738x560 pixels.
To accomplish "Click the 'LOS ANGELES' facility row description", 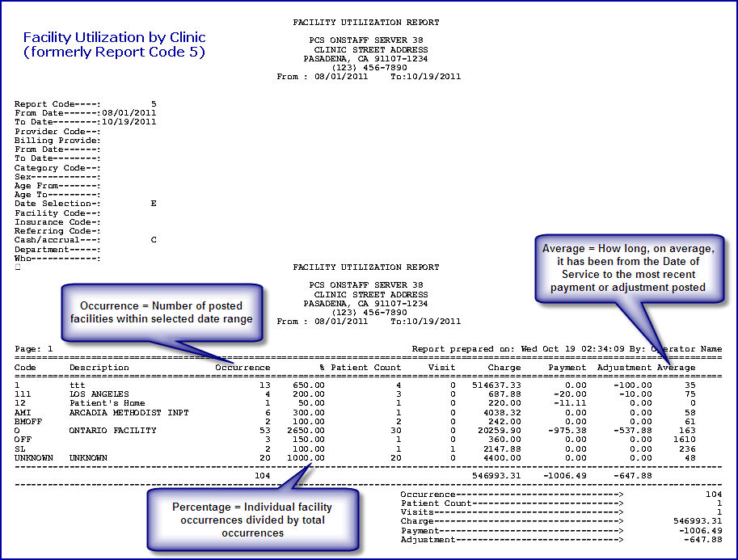I will click(99, 394).
